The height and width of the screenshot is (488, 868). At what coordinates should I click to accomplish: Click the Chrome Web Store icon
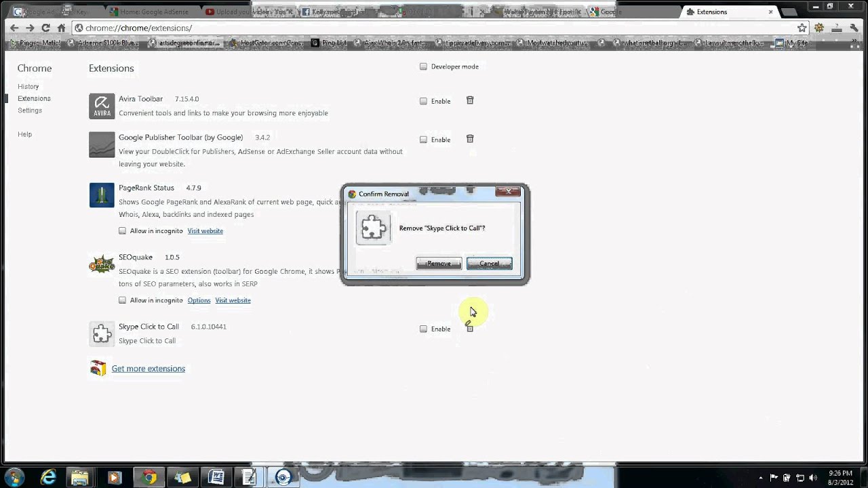(98, 368)
